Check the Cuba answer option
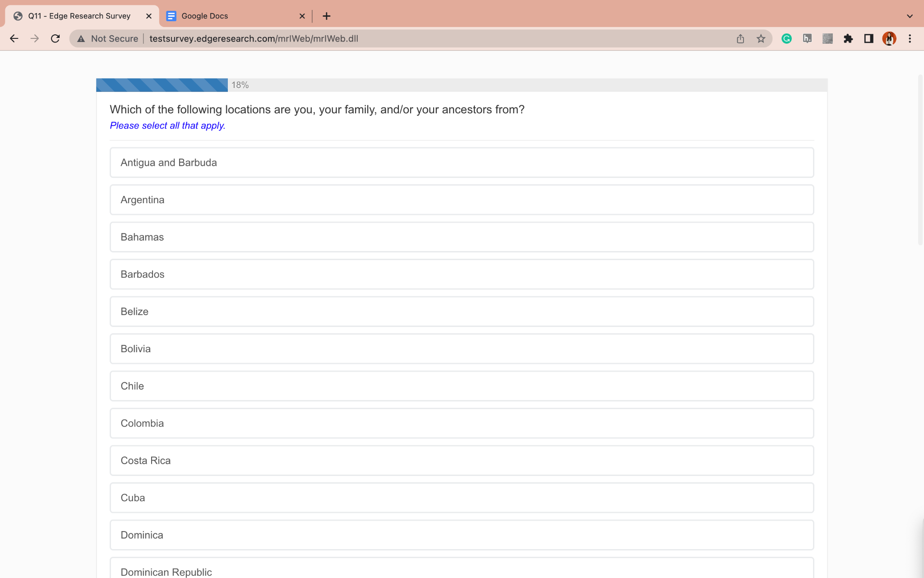The height and width of the screenshot is (578, 924). (462, 498)
